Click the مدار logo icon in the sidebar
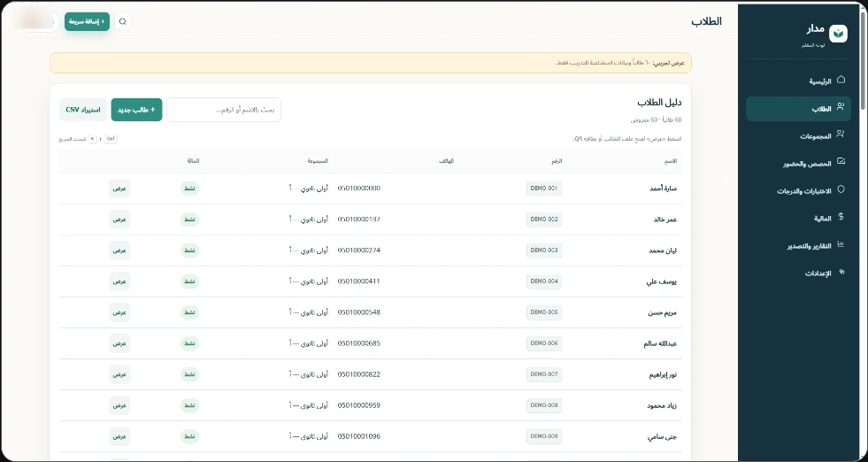 (839, 34)
